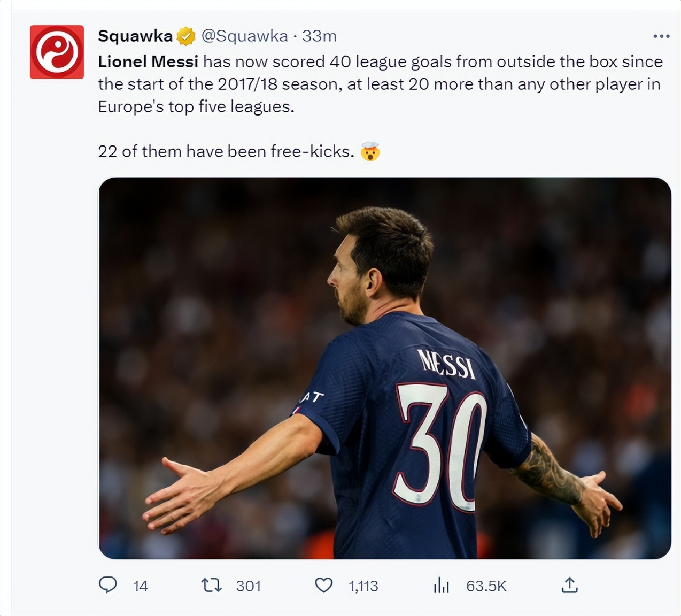Open the 33m timestamp link

click(319, 36)
